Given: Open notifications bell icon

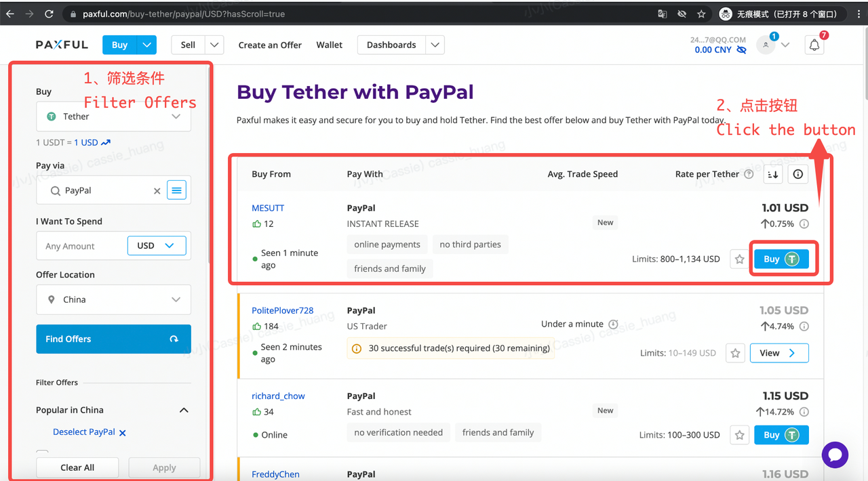Looking at the screenshot, I should (x=814, y=45).
